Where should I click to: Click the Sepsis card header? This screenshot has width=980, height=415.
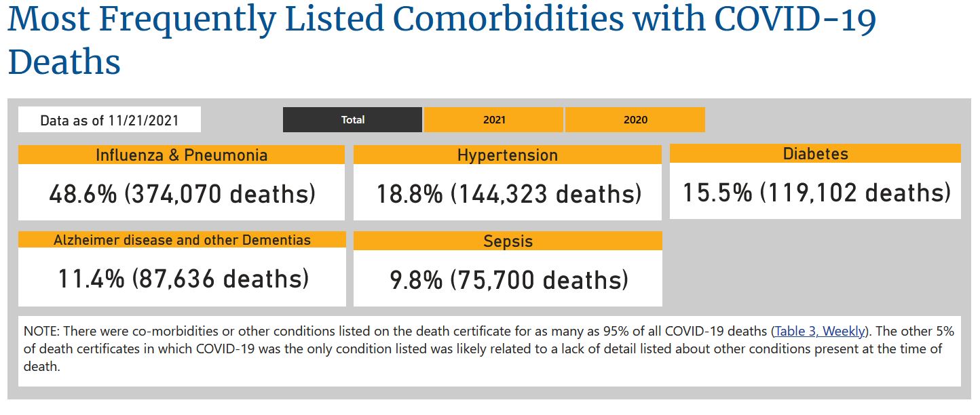[x=508, y=241]
